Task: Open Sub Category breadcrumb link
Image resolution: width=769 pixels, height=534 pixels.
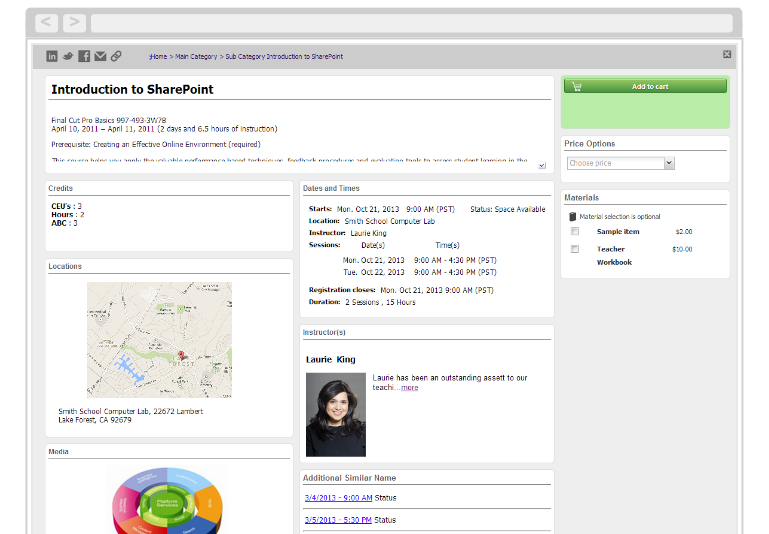Action: click(245, 56)
